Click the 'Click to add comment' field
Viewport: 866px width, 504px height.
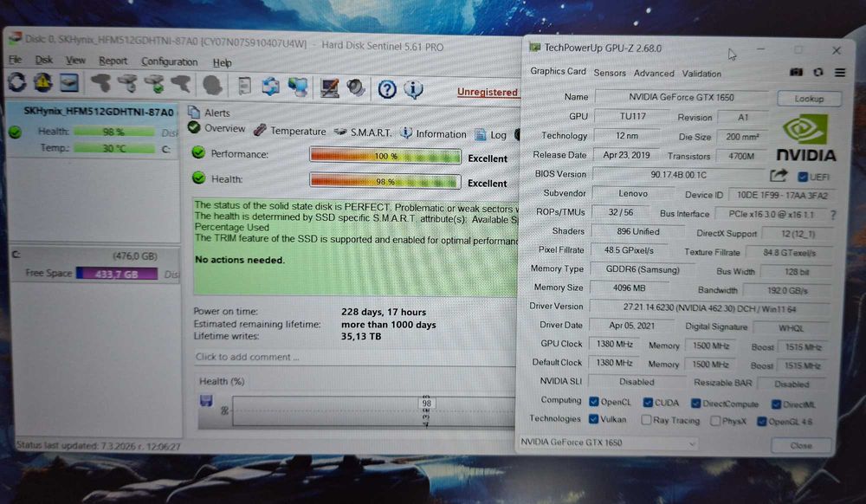353,357
